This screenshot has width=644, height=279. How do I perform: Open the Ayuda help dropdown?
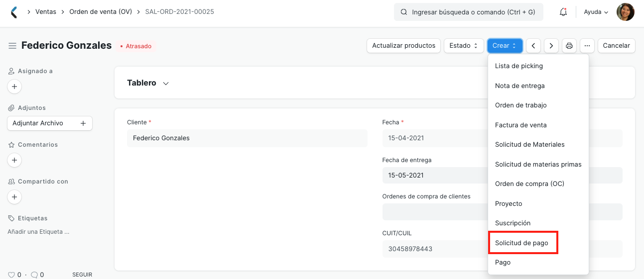[596, 12]
